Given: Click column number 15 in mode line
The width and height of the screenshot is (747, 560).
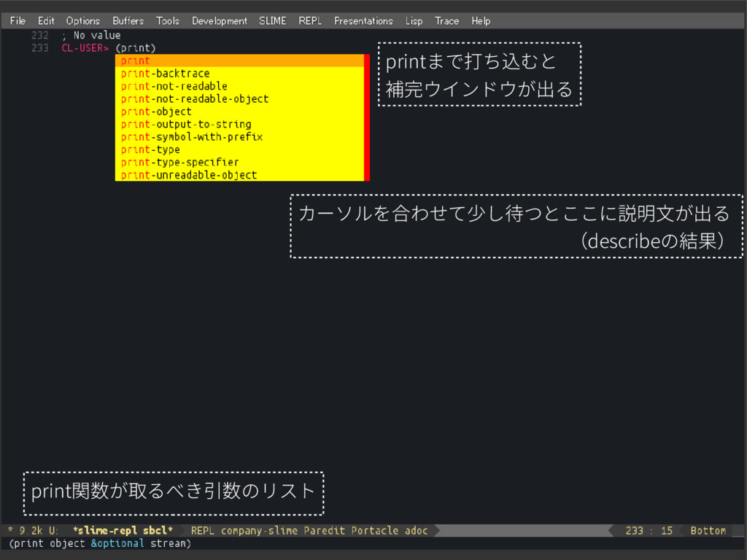Looking at the screenshot, I should click(667, 531).
